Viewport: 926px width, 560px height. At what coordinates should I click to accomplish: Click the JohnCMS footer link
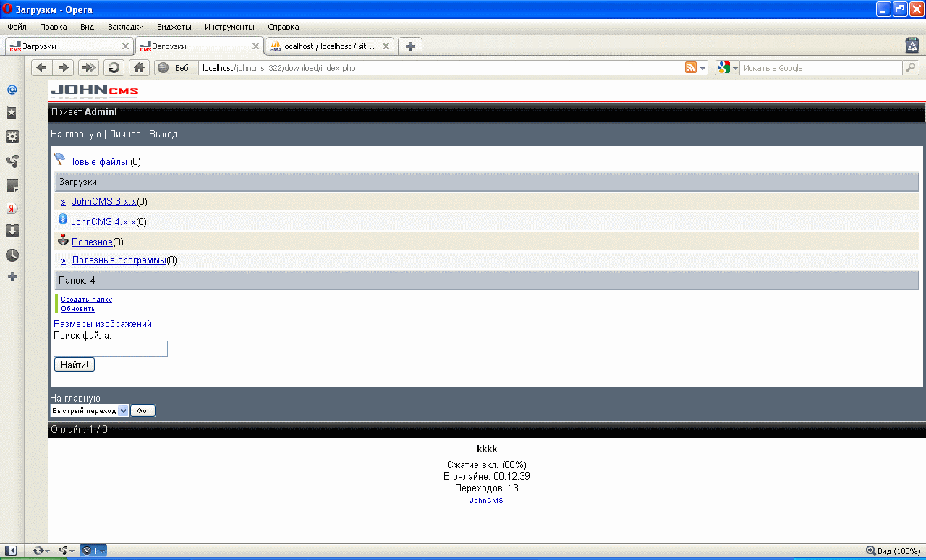486,501
